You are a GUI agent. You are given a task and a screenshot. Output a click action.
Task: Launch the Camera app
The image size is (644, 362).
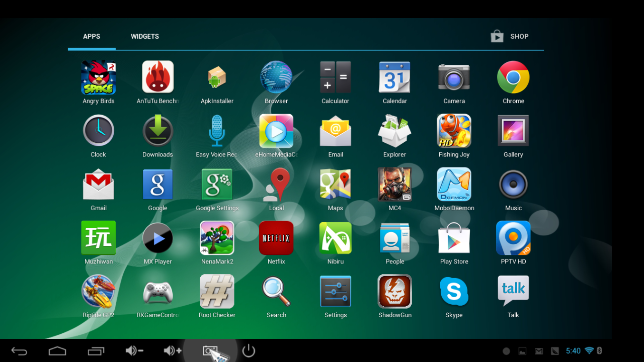click(x=454, y=77)
